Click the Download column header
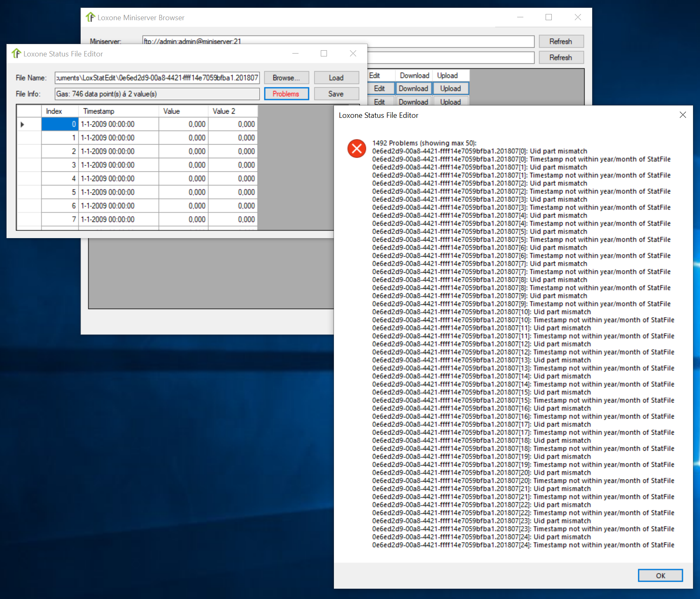Screen dimensions: 700x599 414,75
